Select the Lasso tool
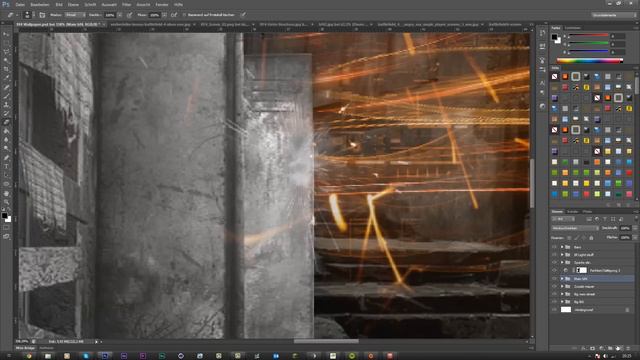The height and width of the screenshot is (360, 640). click(6, 52)
